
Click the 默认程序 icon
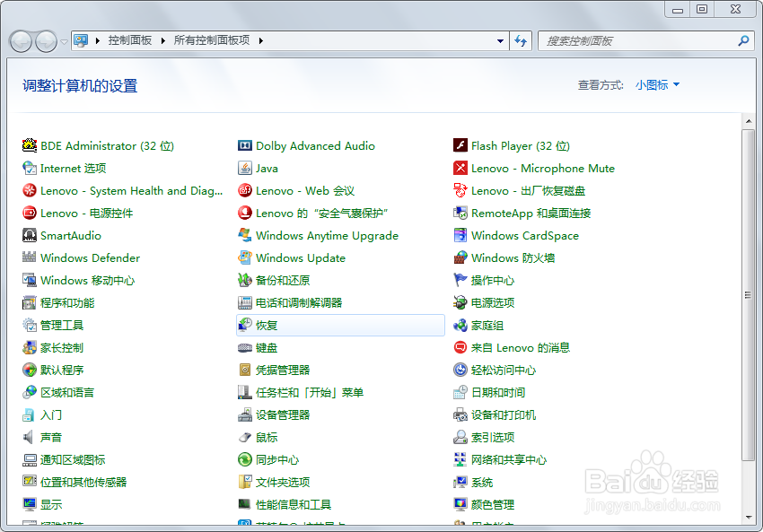pyautogui.click(x=30, y=370)
